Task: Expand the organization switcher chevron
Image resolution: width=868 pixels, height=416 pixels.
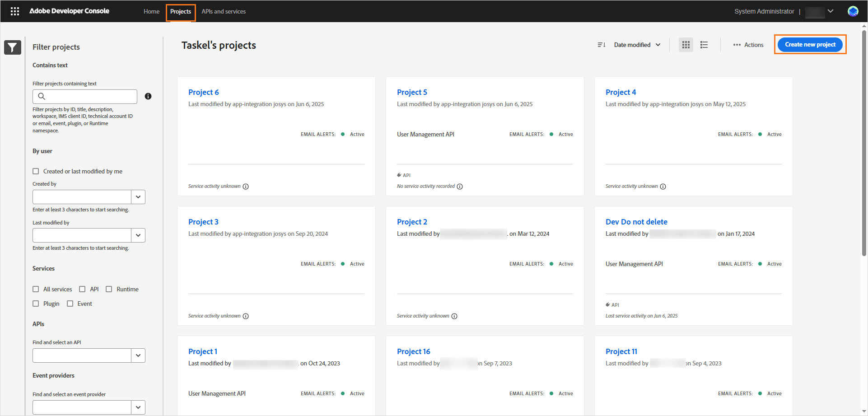Action: (831, 11)
